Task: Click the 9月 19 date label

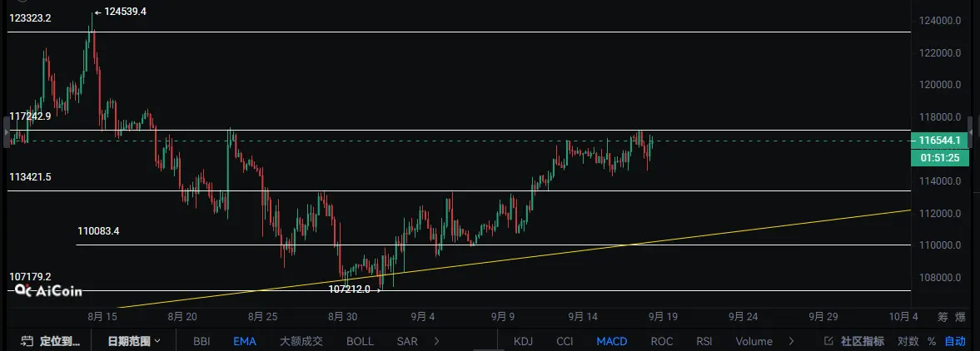Action: (663, 317)
